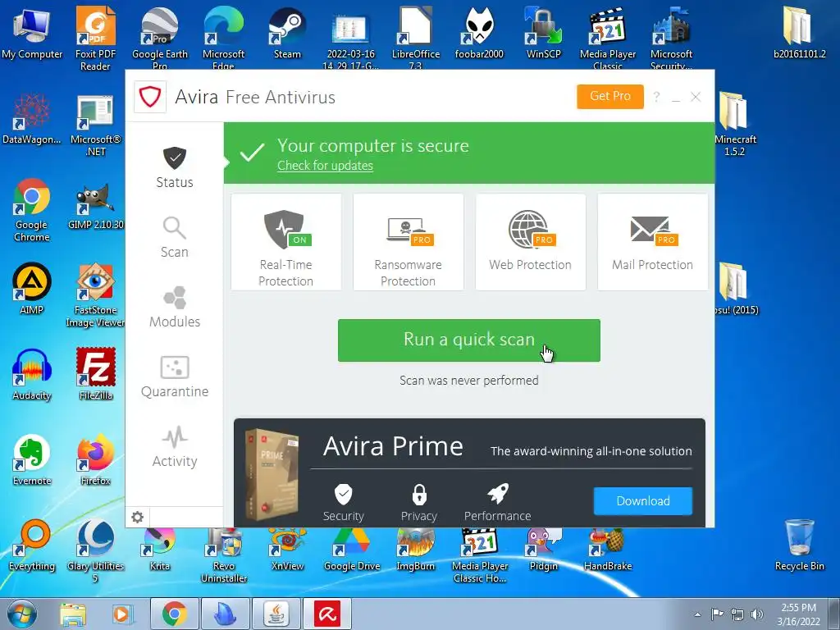
Task: Select the Recycle Bin desktop icon
Action: [x=799, y=546]
